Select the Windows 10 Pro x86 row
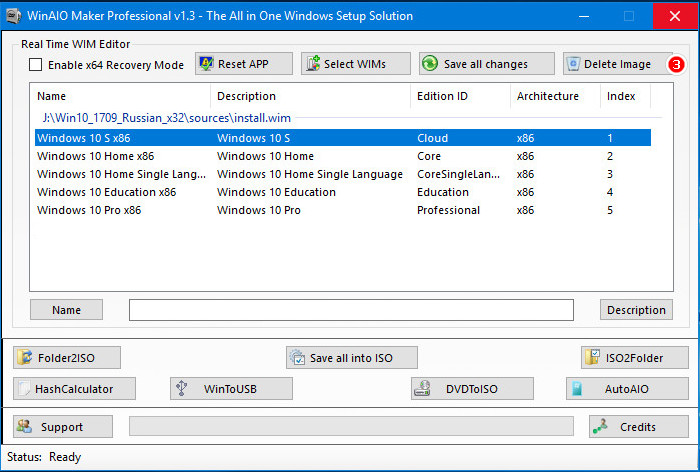Screen dimensions: 700x472 [x=343, y=210]
